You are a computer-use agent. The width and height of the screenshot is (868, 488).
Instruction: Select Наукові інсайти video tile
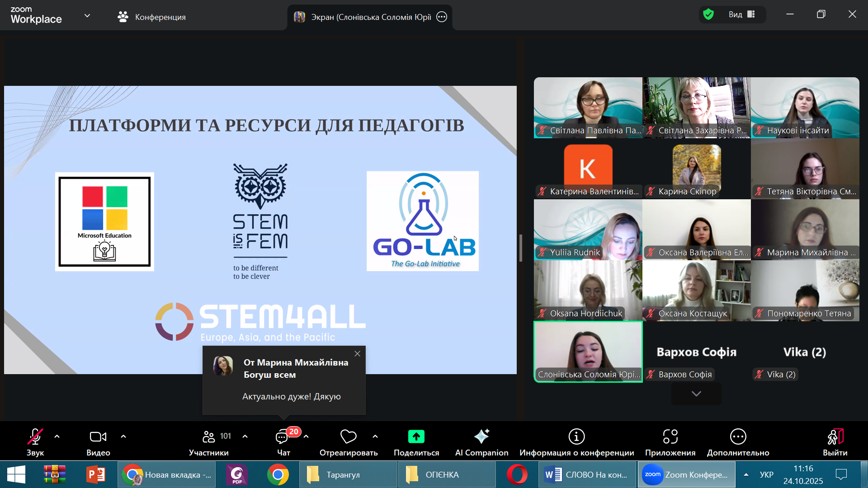(805, 108)
